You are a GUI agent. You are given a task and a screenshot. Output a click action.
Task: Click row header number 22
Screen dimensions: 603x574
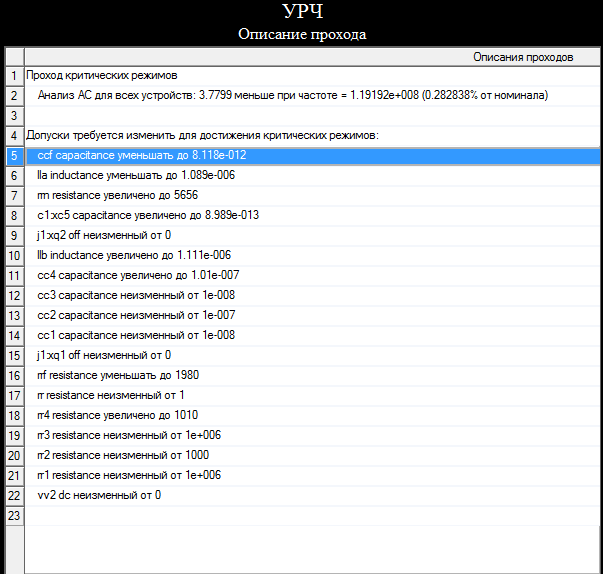point(15,495)
